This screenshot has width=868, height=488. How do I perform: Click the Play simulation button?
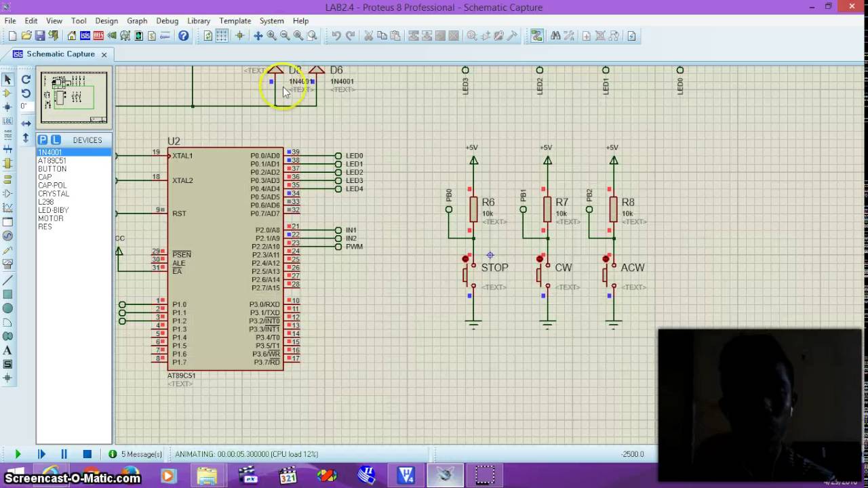pos(18,454)
